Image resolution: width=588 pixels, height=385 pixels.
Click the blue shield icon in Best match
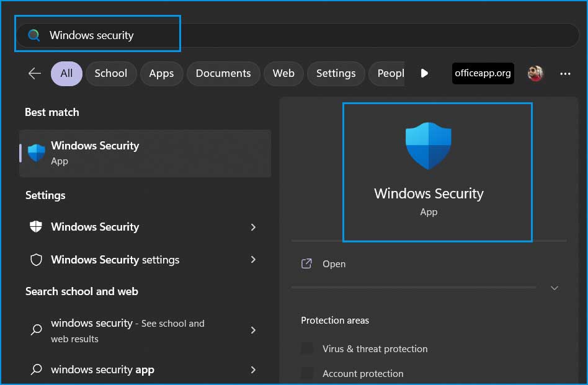[x=37, y=153]
